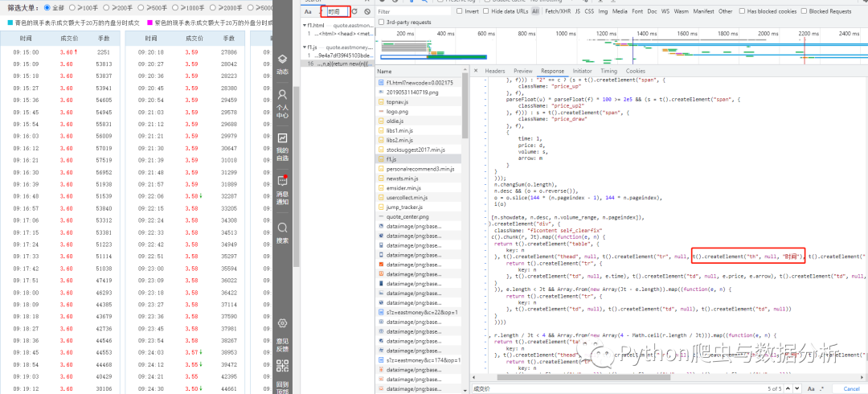Viewport: 868px width, 394px height.
Task: Open the Initiator tab
Action: pos(583,71)
